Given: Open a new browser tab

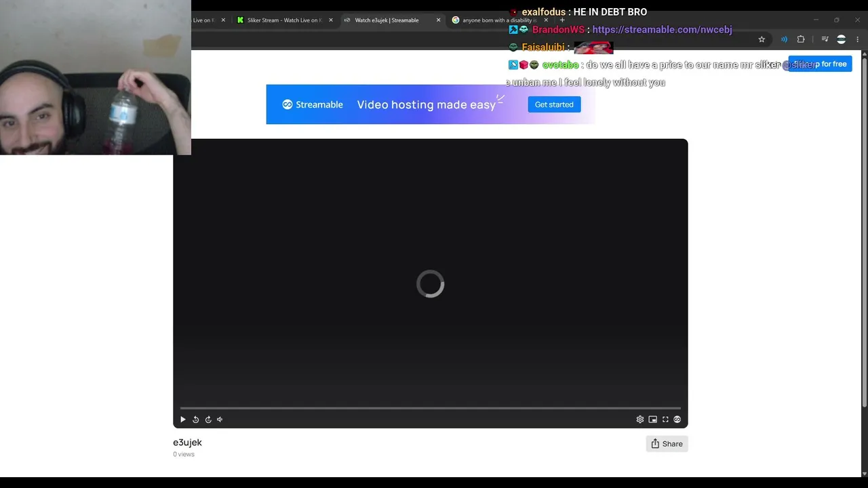Looking at the screenshot, I should (x=562, y=20).
